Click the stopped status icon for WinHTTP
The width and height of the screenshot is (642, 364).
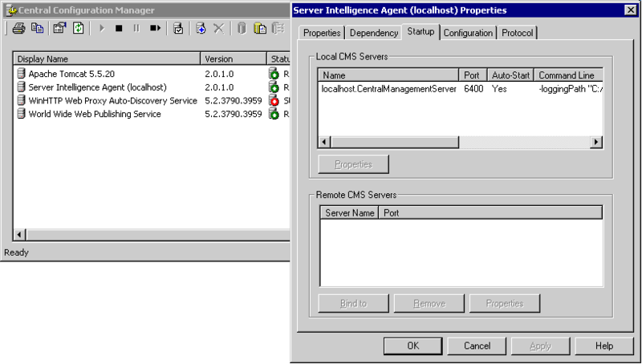point(274,100)
